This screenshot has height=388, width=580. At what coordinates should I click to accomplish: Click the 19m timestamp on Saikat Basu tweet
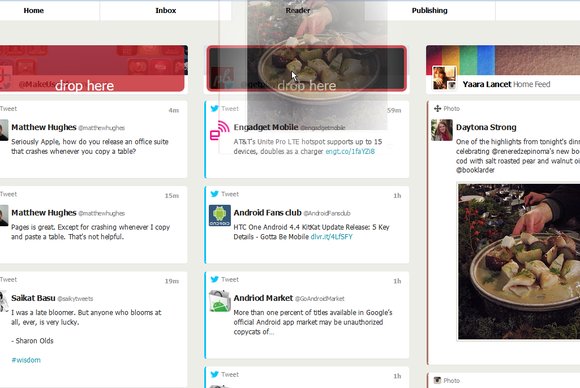172,281
